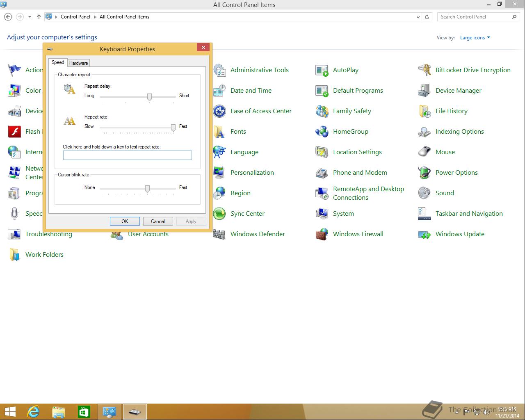This screenshot has height=420, width=525.
Task: Open the Work Folders icon
Action: point(14,255)
